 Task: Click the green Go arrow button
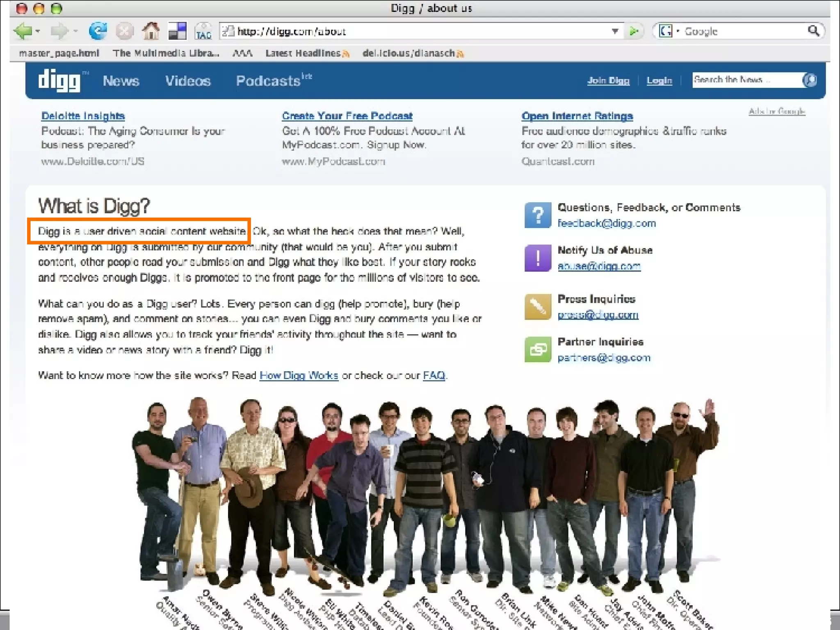[x=634, y=31]
